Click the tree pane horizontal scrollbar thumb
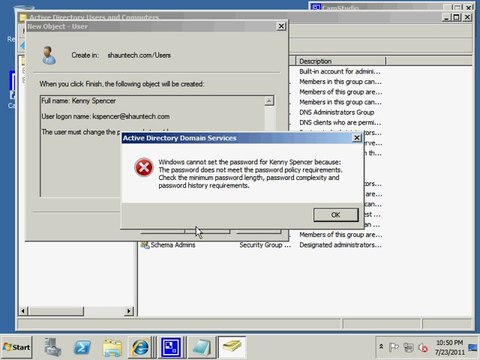This screenshot has height=360, width=480. [56, 311]
